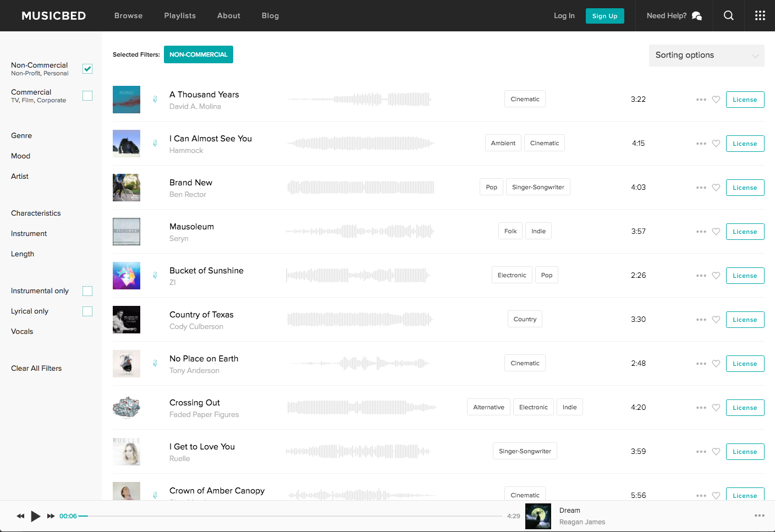License the track A Thousand Years
The width and height of the screenshot is (775, 532).
(745, 100)
